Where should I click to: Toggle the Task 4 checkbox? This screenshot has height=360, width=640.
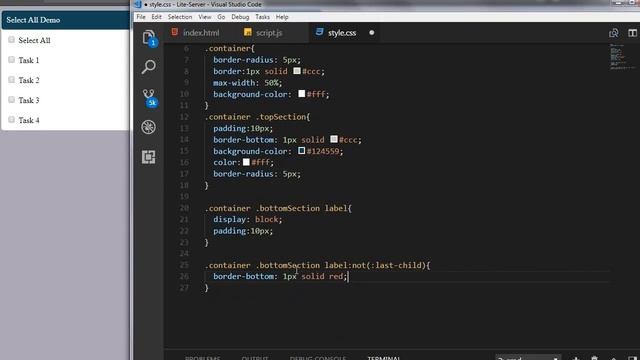(11, 120)
